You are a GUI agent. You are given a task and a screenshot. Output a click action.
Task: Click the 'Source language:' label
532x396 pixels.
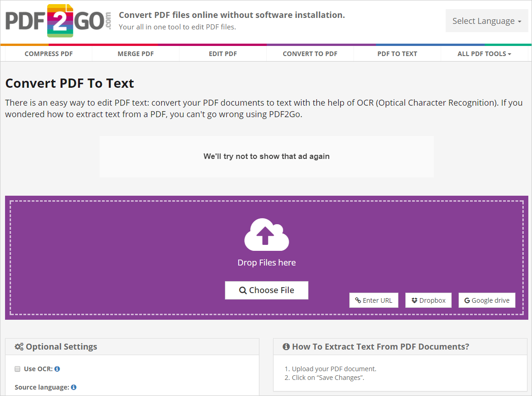[x=42, y=387]
